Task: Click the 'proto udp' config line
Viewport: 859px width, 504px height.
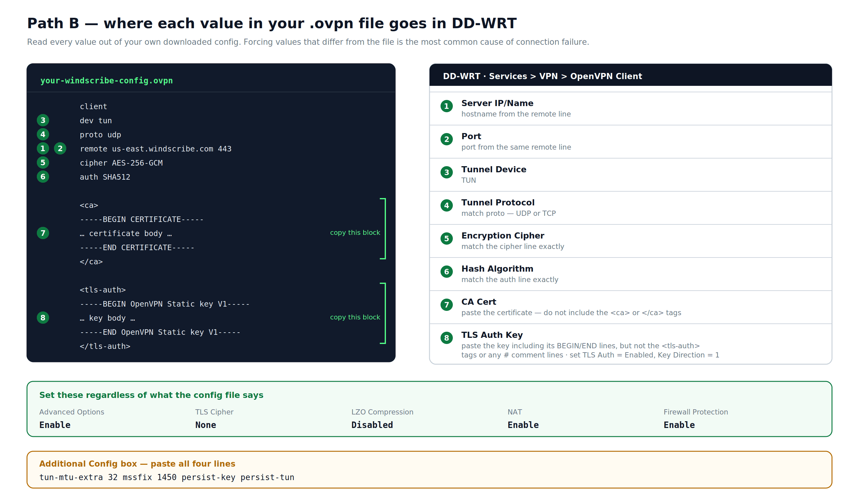Action: [101, 135]
